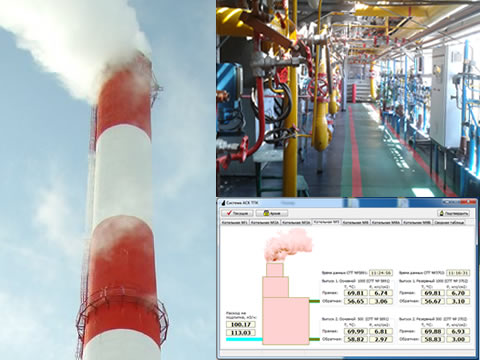Viewport: 480px width, 360px height.
Task: Open the last summary table tab
Action: [449, 222]
